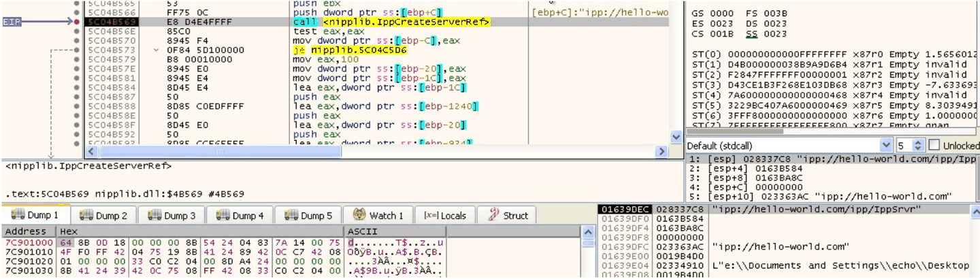Toggle breakpoint dot at address 5C04B584
Viewport: 980px width, 279px height.
[x=77, y=88]
